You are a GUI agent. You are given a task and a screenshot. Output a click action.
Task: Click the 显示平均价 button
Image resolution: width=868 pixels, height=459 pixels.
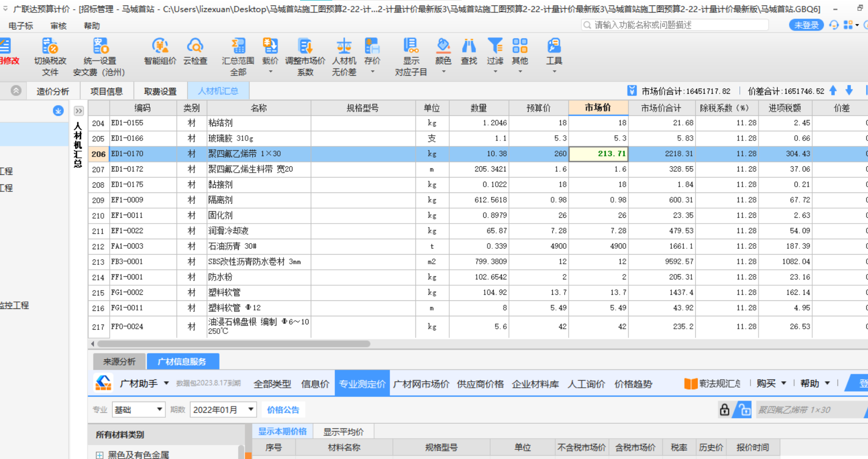click(x=344, y=432)
